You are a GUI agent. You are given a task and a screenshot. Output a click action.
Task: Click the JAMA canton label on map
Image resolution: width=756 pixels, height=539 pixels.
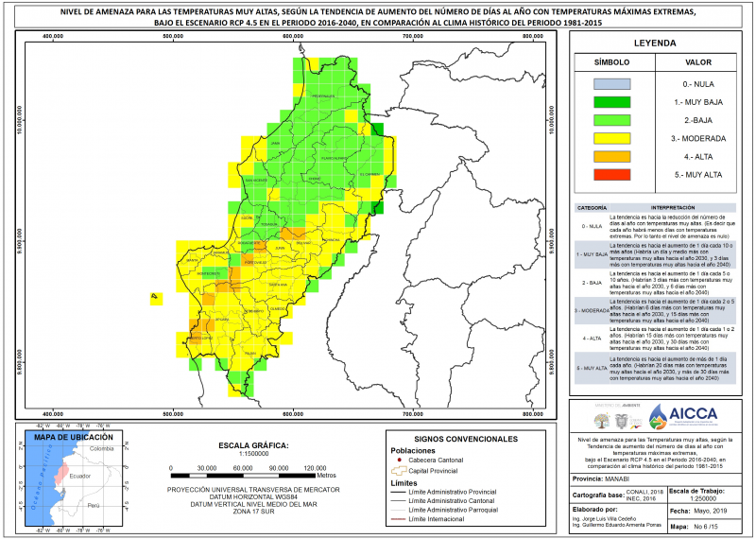coord(275,144)
